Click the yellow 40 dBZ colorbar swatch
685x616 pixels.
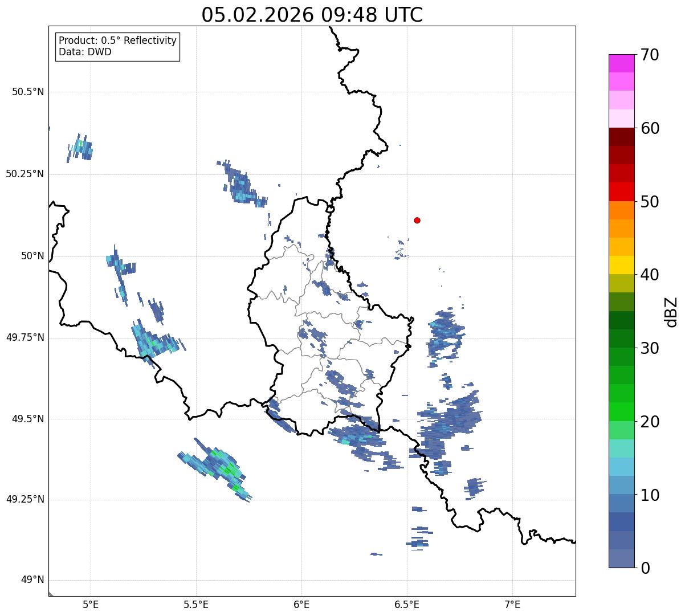point(622,265)
